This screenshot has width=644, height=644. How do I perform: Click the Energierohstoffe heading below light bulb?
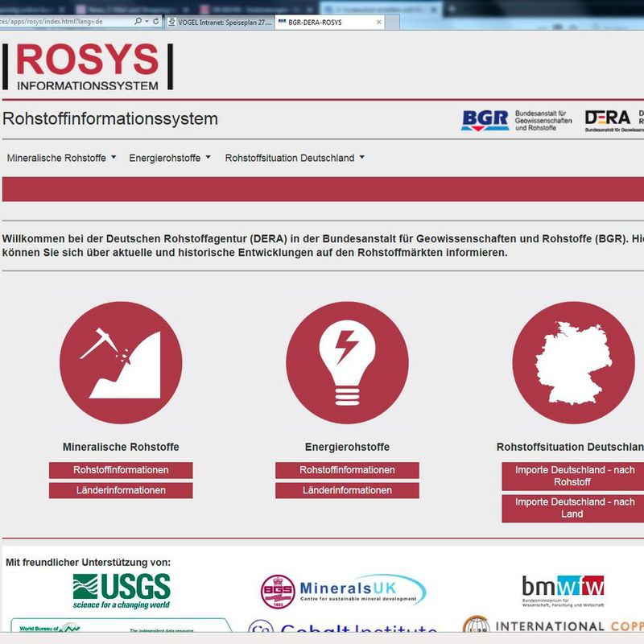pos(347,447)
